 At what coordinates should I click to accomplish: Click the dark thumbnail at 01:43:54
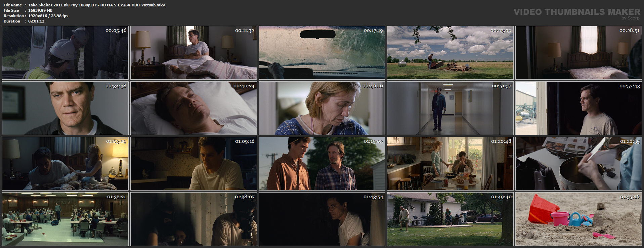click(x=322, y=219)
